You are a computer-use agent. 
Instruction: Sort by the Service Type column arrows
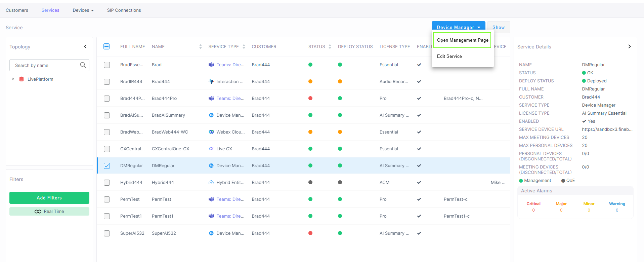[x=244, y=47]
